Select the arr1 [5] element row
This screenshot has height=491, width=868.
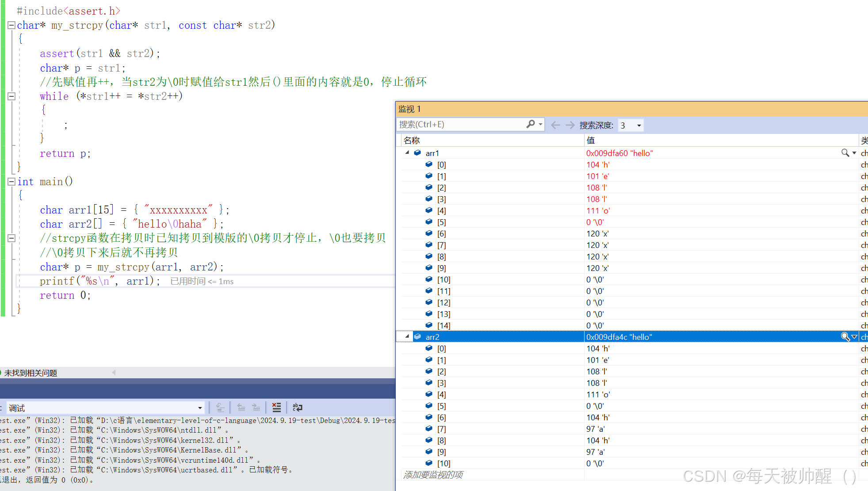click(x=442, y=222)
